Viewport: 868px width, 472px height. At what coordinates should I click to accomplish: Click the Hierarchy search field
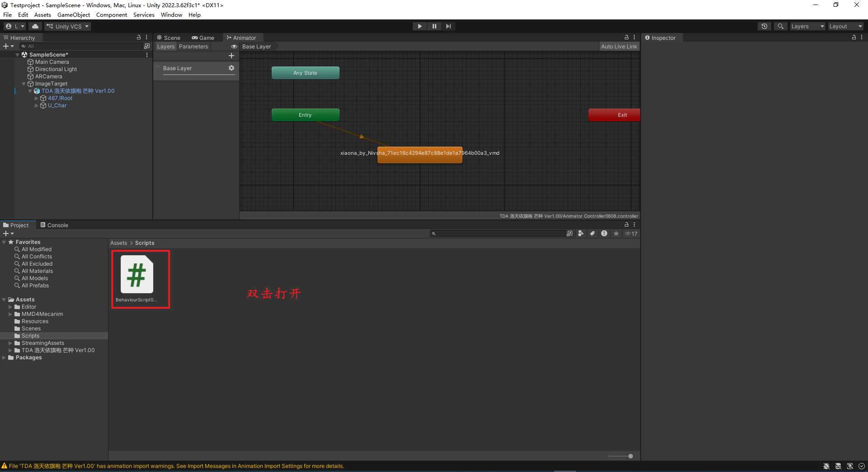tap(80, 46)
